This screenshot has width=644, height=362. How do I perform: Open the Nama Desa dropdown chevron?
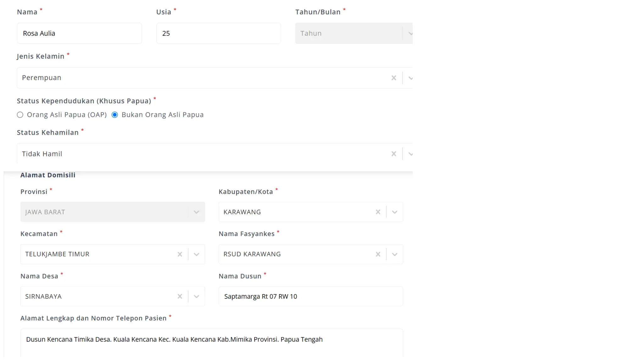pyautogui.click(x=197, y=296)
